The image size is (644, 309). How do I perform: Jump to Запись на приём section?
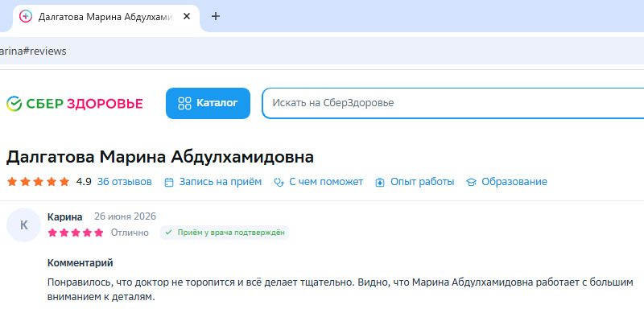coord(220,182)
